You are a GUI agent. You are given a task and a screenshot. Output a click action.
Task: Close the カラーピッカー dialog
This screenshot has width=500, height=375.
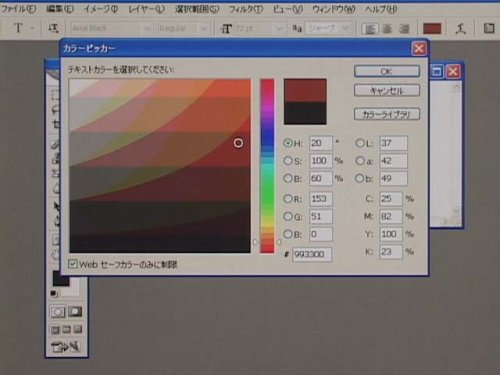tap(419, 49)
